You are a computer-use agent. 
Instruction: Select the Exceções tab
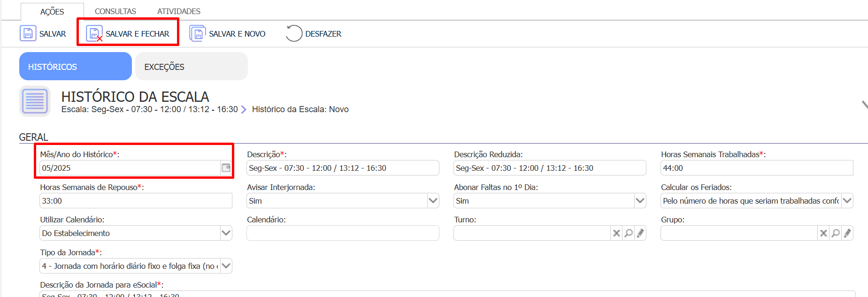pos(192,66)
